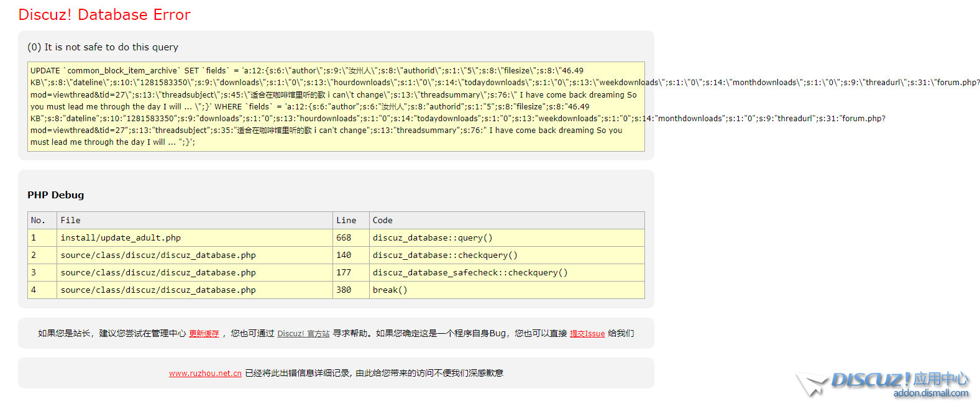
Task: Select line number 668 cell
Action: click(351, 238)
